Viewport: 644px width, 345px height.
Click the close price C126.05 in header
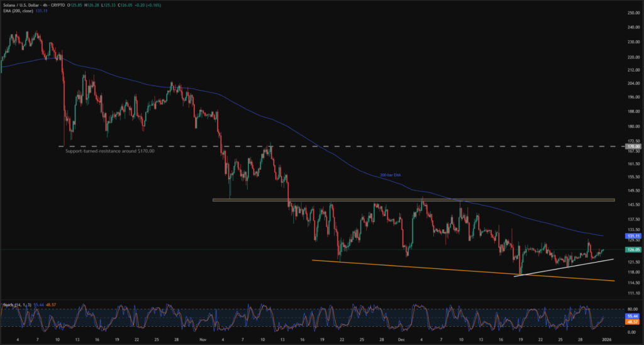click(x=125, y=5)
